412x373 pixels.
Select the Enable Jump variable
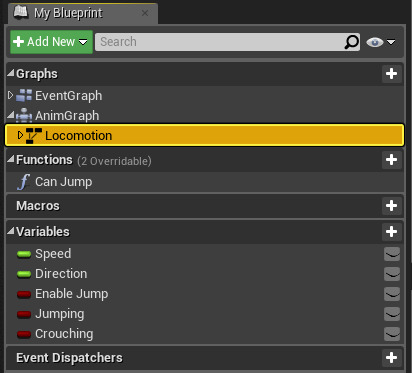pos(72,294)
